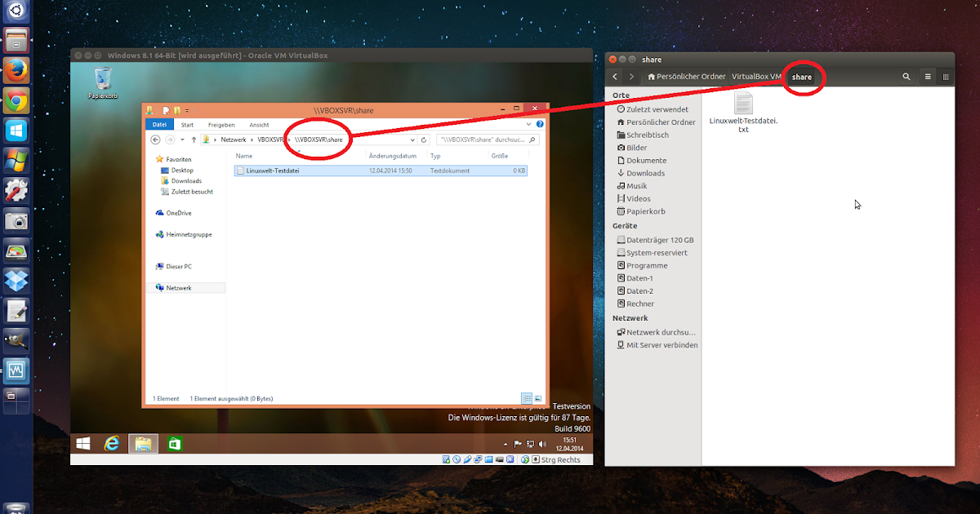The height and width of the screenshot is (514, 980).
Task: Open Firefox from the Ubuntu launcher
Action: tap(16, 70)
